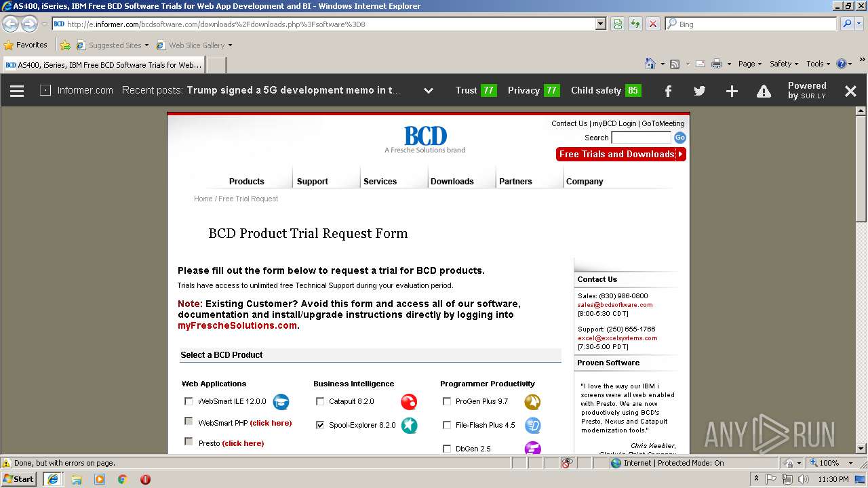
Task: Check the Catapult 8.2.0 checkbox
Action: click(320, 401)
